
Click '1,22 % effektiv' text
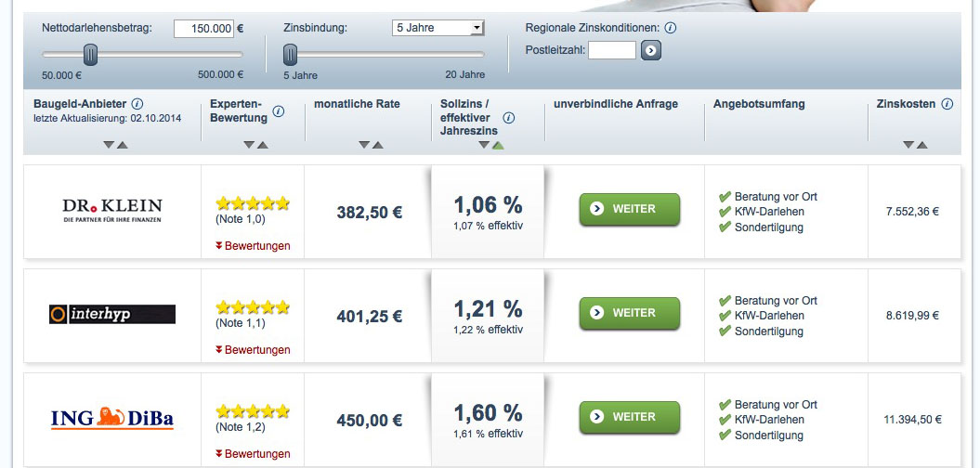pos(488,330)
